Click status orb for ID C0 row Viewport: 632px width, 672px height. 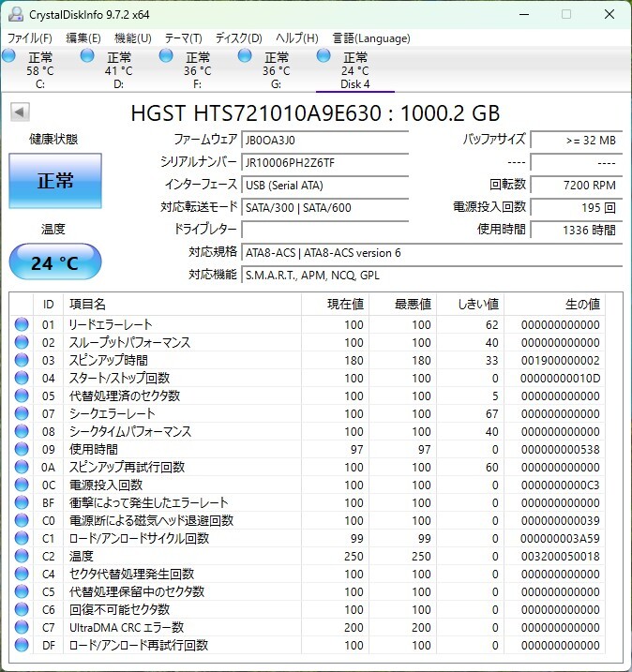[x=22, y=520]
